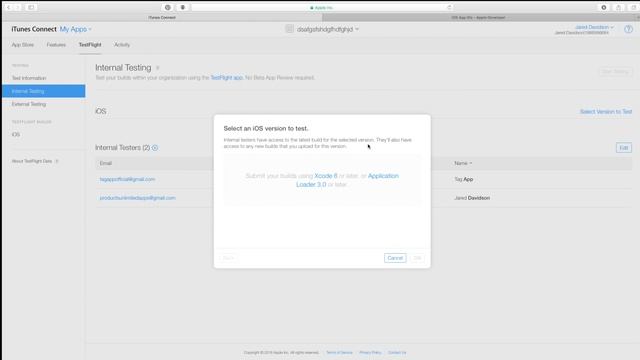The image size is (640, 360).
Task: Click the Edit button for testers
Action: pos(624,148)
